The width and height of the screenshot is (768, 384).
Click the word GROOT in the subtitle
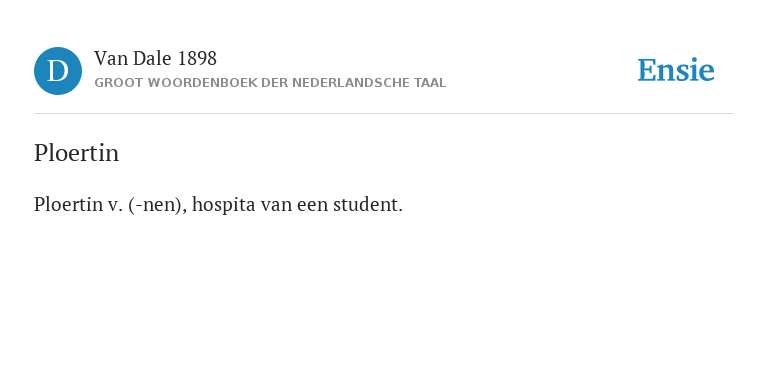pyautogui.click(x=119, y=83)
